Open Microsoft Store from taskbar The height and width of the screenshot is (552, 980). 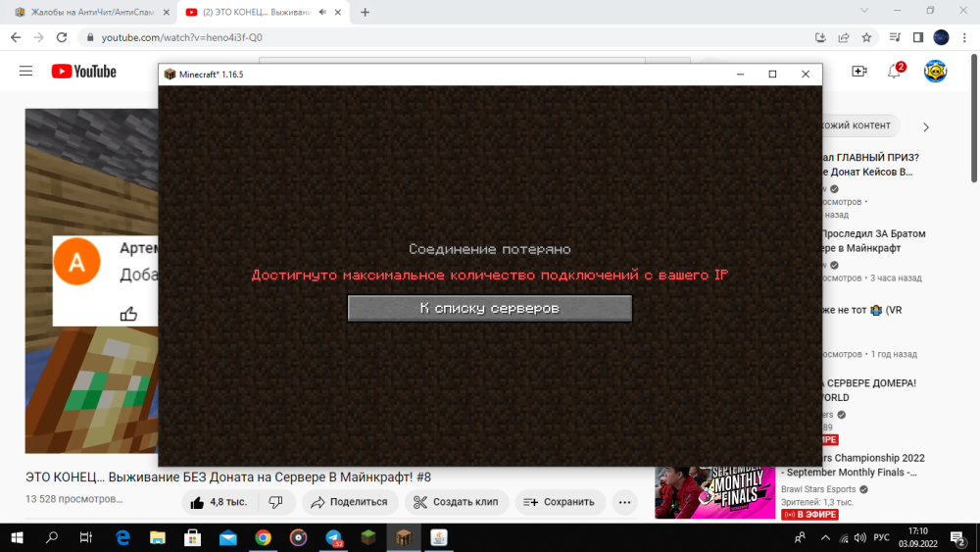[192, 537]
